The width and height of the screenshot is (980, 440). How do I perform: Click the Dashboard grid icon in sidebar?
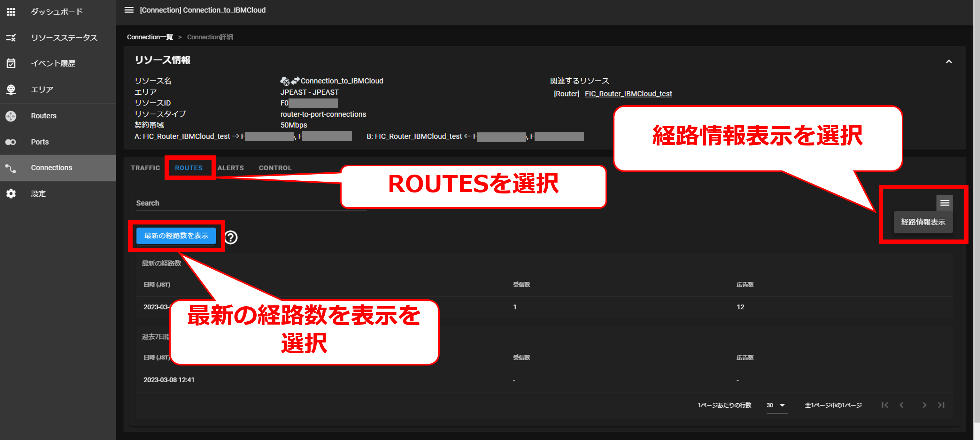(11, 12)
